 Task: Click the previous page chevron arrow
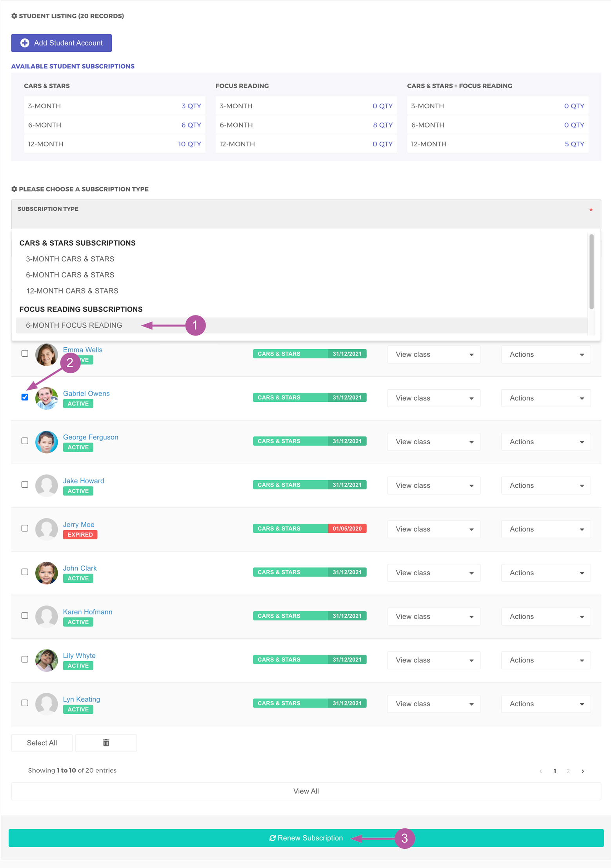coord(541,771)
